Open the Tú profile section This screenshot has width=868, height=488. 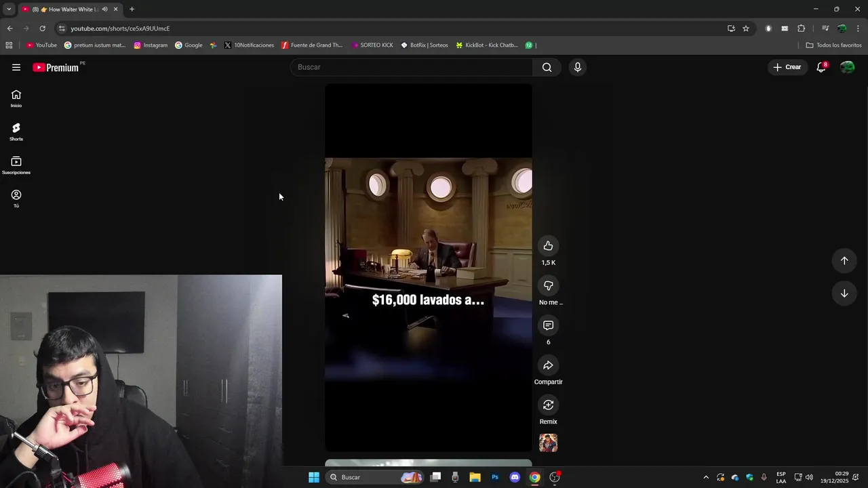pyautogui.click(x=16, y=199)
